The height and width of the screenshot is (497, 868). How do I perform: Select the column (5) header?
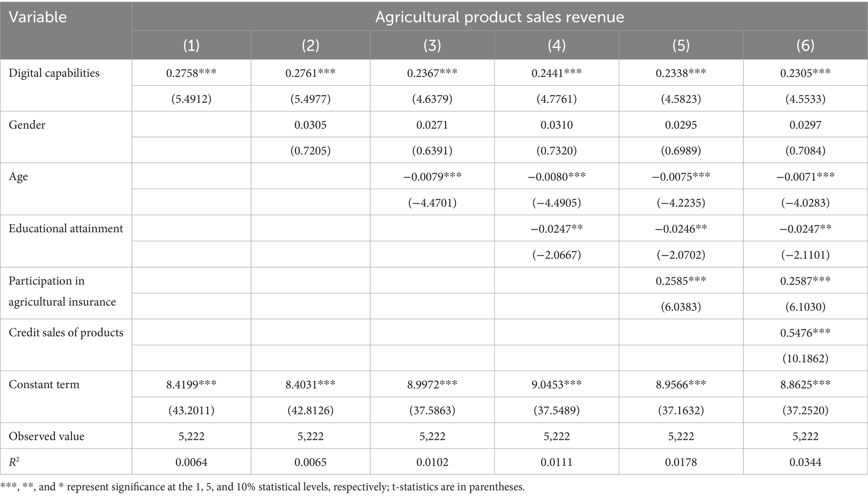coord(680,45)
